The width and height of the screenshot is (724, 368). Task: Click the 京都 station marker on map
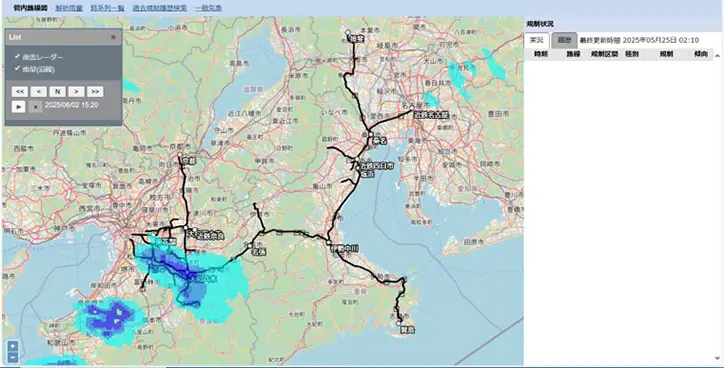coord(180,155)
